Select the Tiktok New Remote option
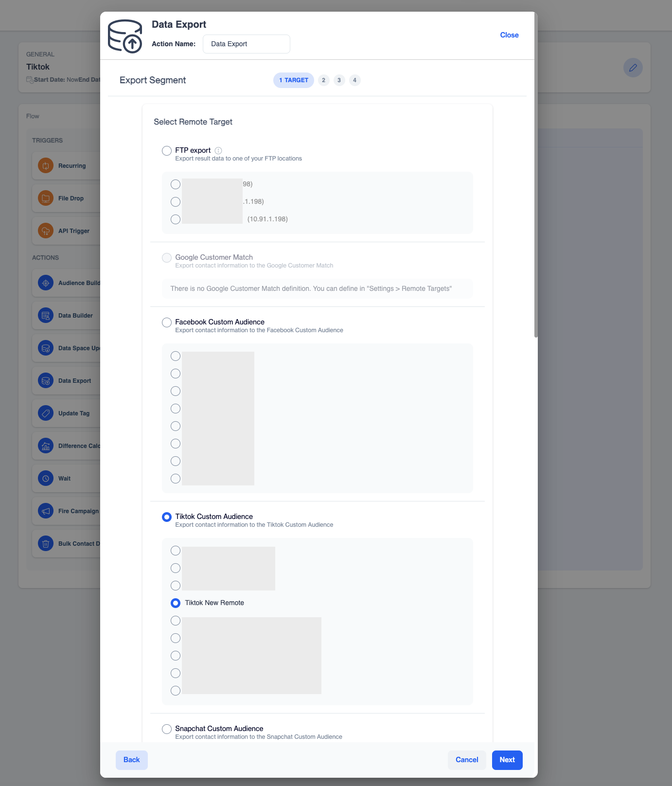The width and height of the screenshot is (672, 786). 176,603
